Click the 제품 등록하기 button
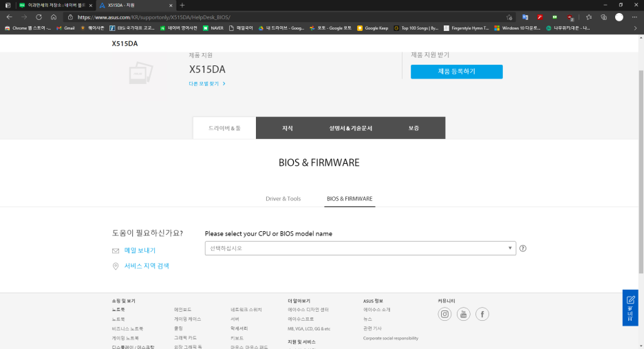Screen dimensions: 644x349 click(456, 72)
